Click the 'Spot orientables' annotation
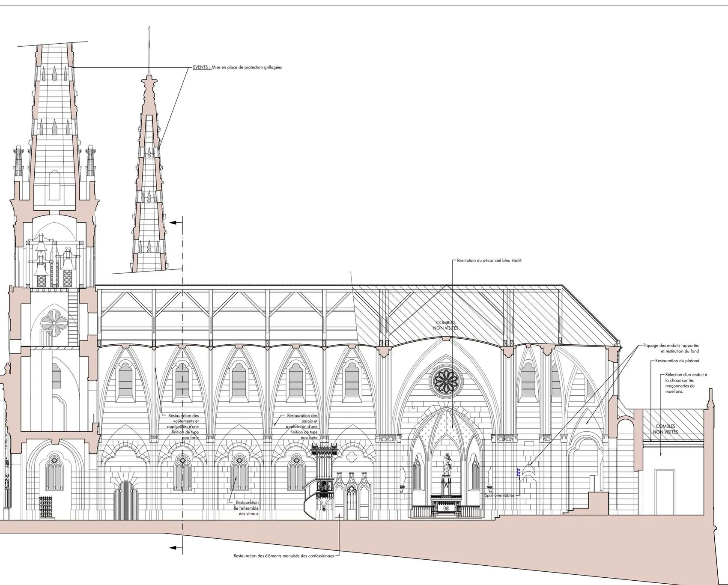The height and width of the screenshot is (585, 728). (x=499, y=495)
